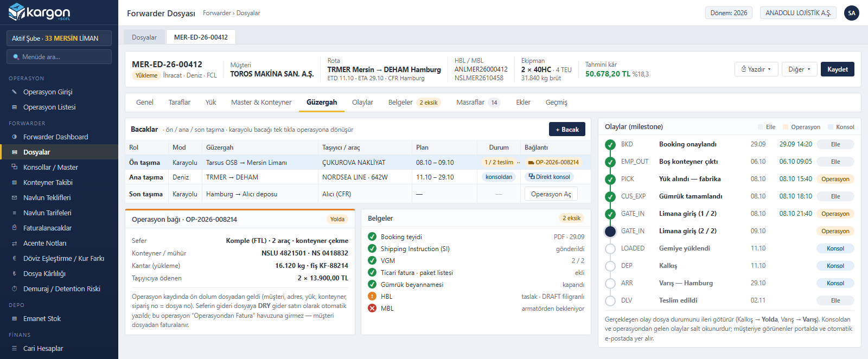868x359 pixels.
Task: Click Booking teyidi check icon
Action: 372,236
